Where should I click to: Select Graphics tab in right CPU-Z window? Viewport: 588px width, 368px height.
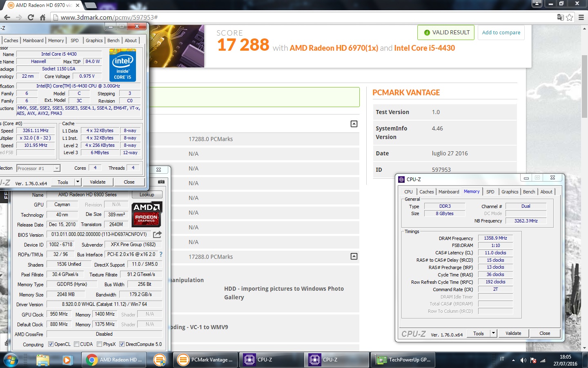(x=510, y=192)
